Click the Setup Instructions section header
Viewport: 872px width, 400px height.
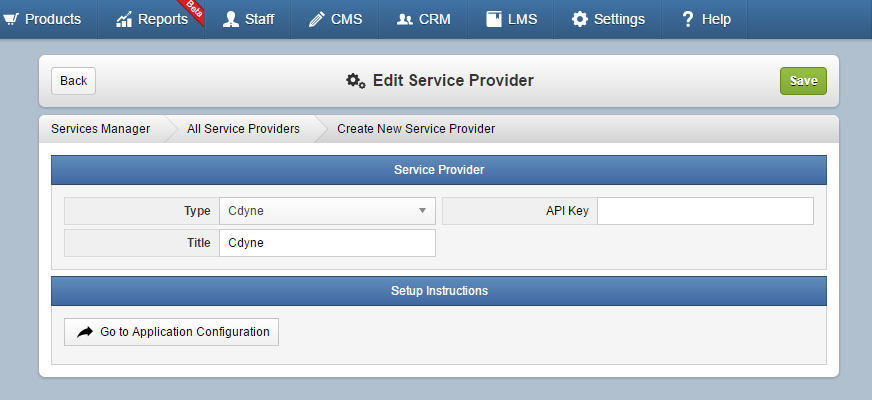(x=439, y=291)
